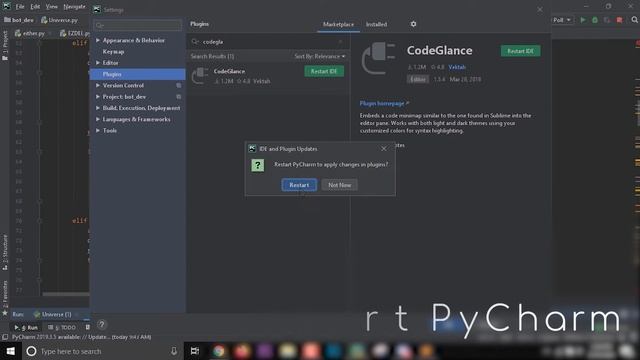Switch to the Marketplace tab
Image resolution: width=640 pixels, height=360 pixels.
338,24
